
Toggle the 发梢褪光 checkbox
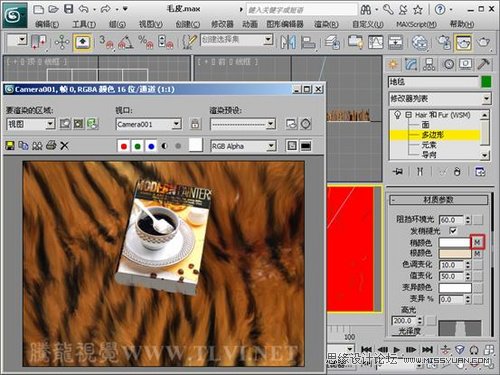453,230
